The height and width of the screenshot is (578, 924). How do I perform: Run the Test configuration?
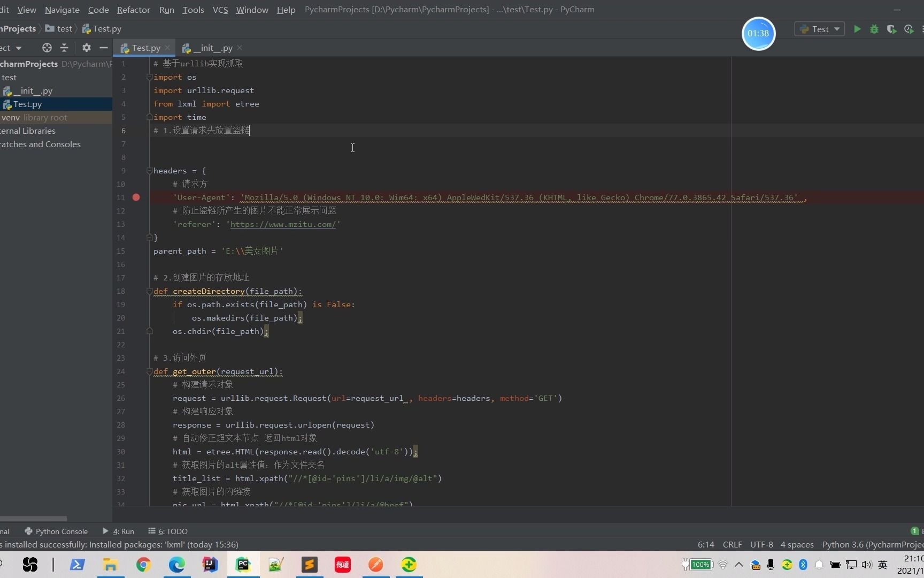click(857, 29)
